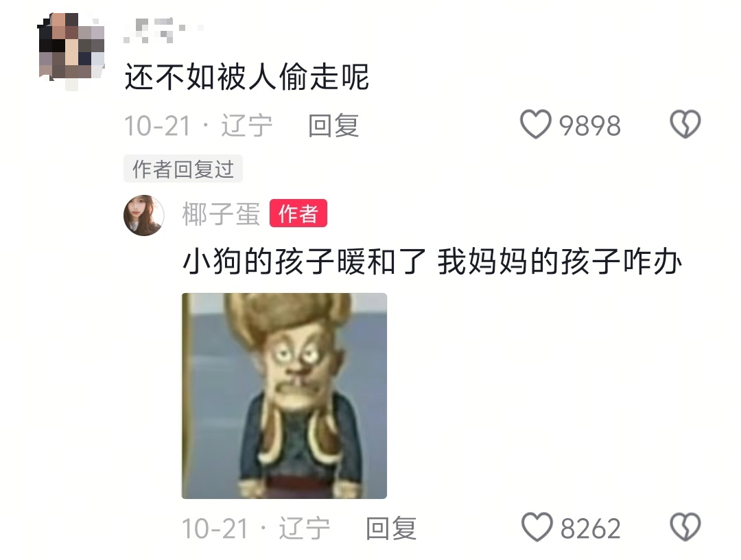
Task: Open the 椰子蛋 username link
Action: pyautogui.click(x=221, y=213)
